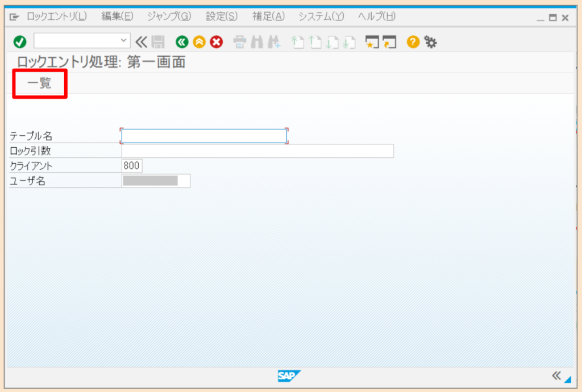Focus the ロック引数 input field

point(257,151)
